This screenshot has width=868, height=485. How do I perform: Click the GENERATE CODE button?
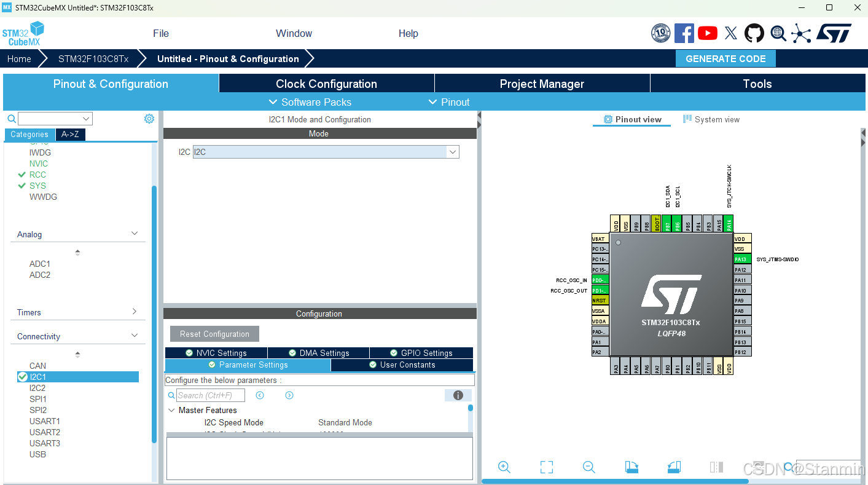point(725,58)
